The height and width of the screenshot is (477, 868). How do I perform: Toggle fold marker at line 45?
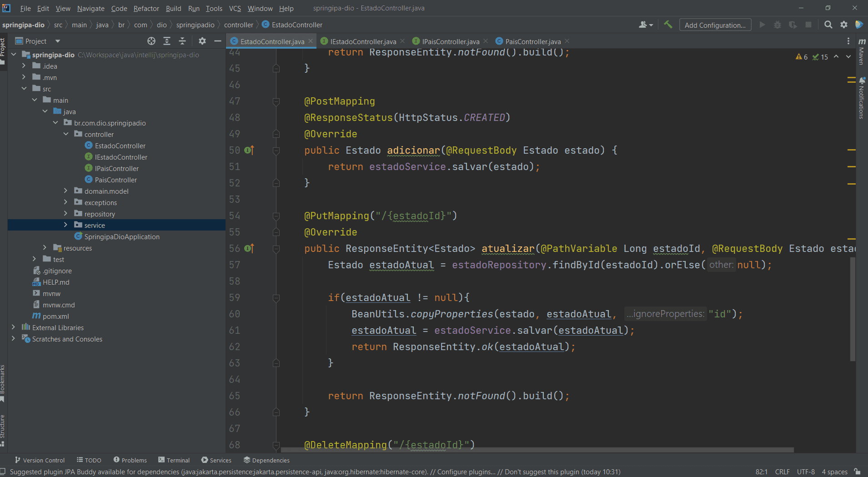coord(276,69)
